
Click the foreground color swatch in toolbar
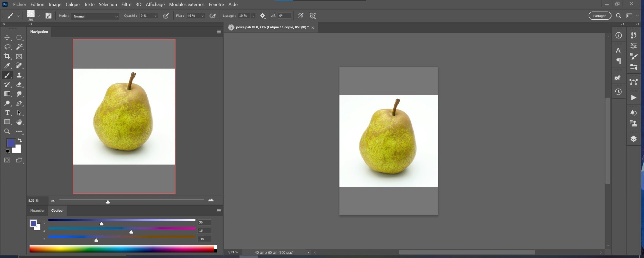pyautogui.click(x=11, y=143)
